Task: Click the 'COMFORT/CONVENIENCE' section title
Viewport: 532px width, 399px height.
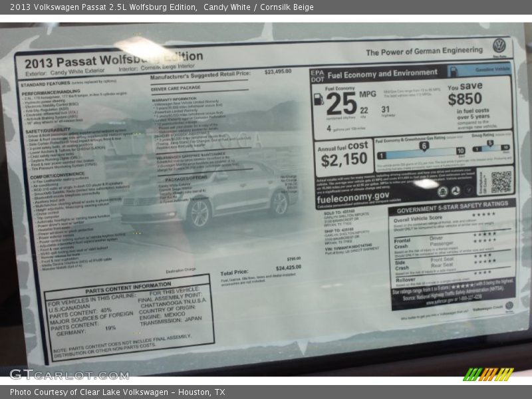Action: 57,176
